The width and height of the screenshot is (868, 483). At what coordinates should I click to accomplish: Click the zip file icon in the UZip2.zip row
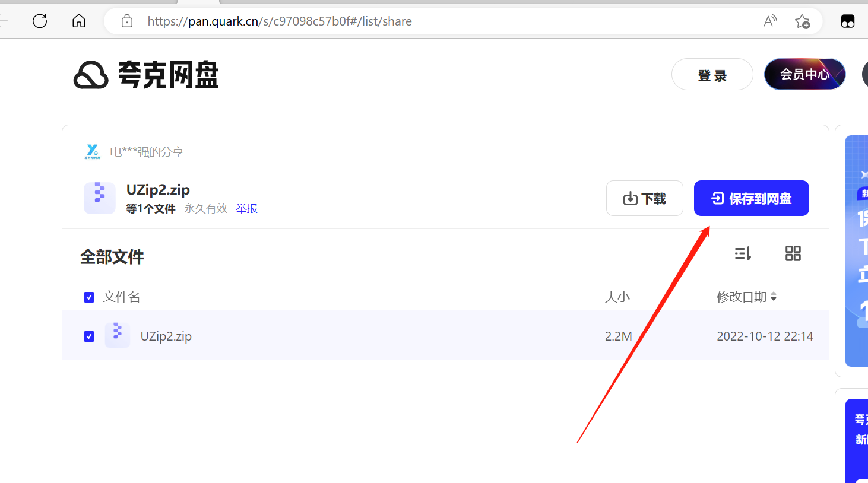tap(118, 335)
